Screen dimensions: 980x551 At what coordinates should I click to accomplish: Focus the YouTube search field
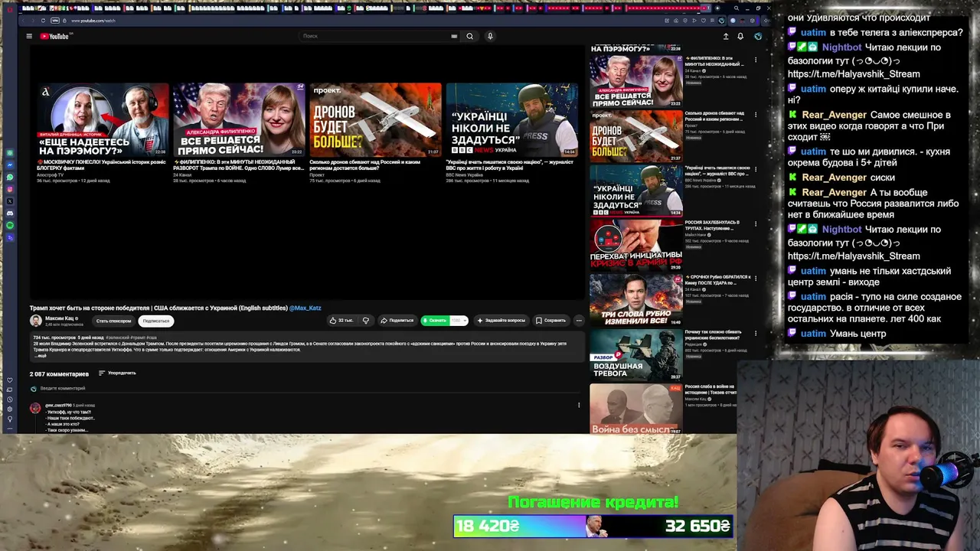(x=375, y=36)
